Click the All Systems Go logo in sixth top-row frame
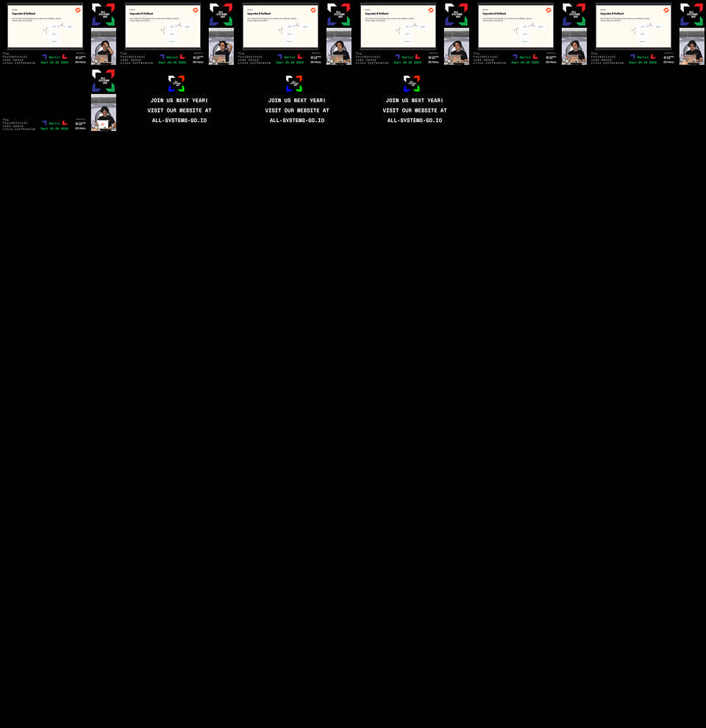This screenshot has width=706, height=728. [x=691, y=15]
